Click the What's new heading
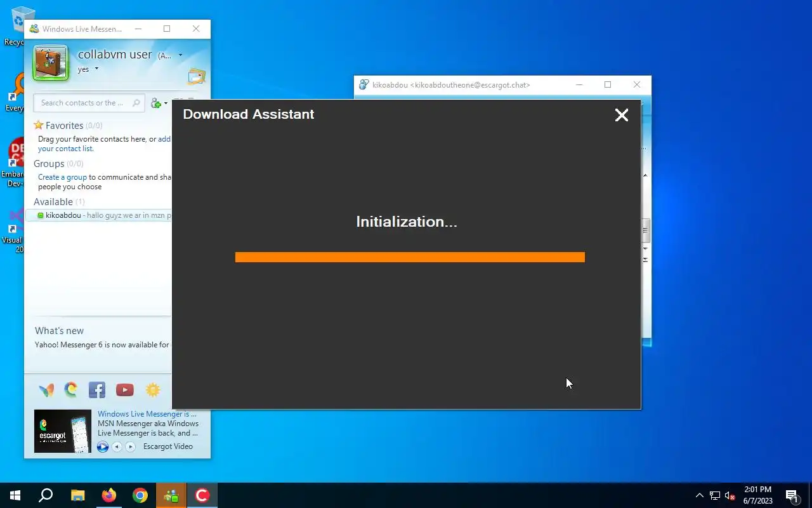812x508 pixels. point(59,331)
